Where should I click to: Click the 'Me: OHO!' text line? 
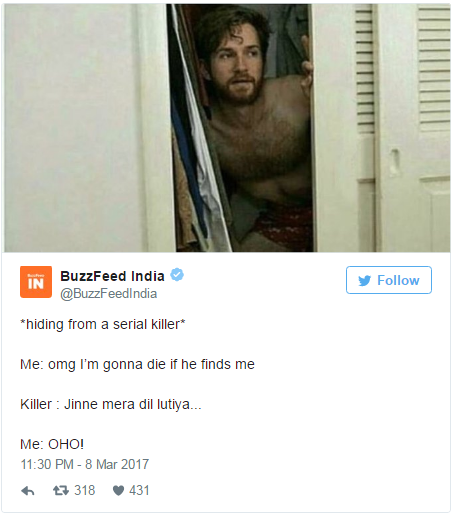click(x=52, y=444)
